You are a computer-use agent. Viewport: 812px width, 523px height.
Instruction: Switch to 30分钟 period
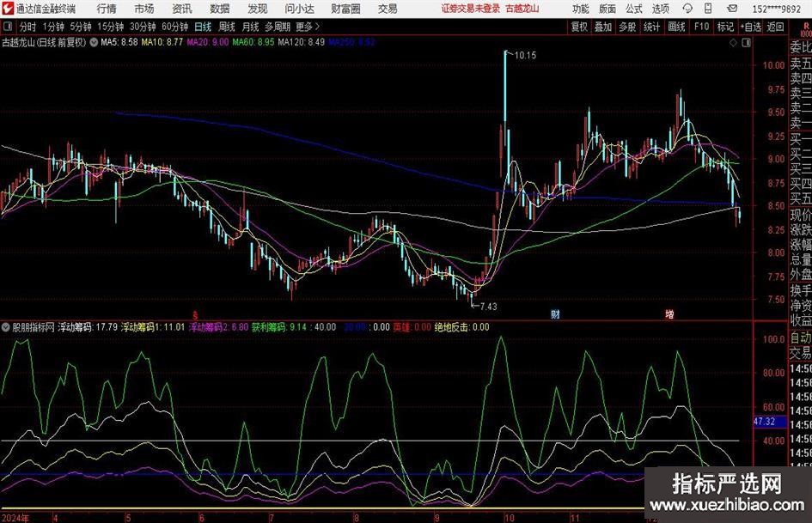click(x=143, y=27)
